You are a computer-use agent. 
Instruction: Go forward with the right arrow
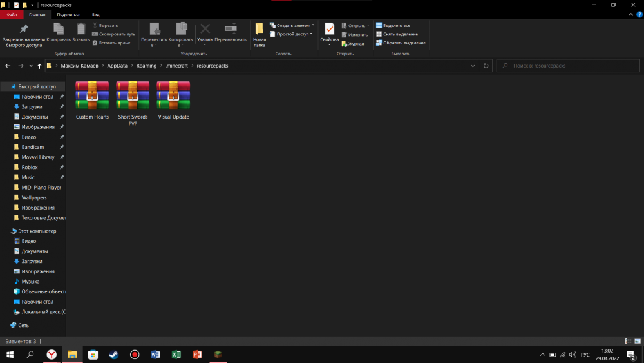21,66
